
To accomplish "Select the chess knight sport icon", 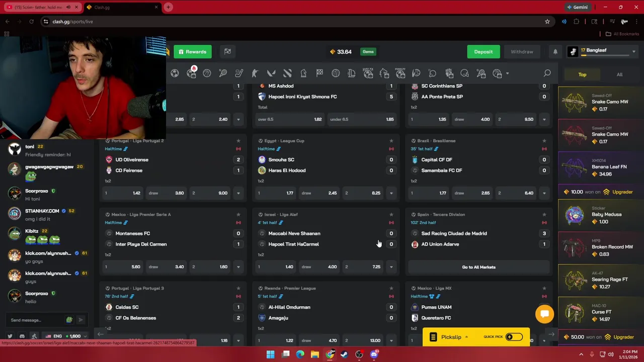I will [303, 73].
